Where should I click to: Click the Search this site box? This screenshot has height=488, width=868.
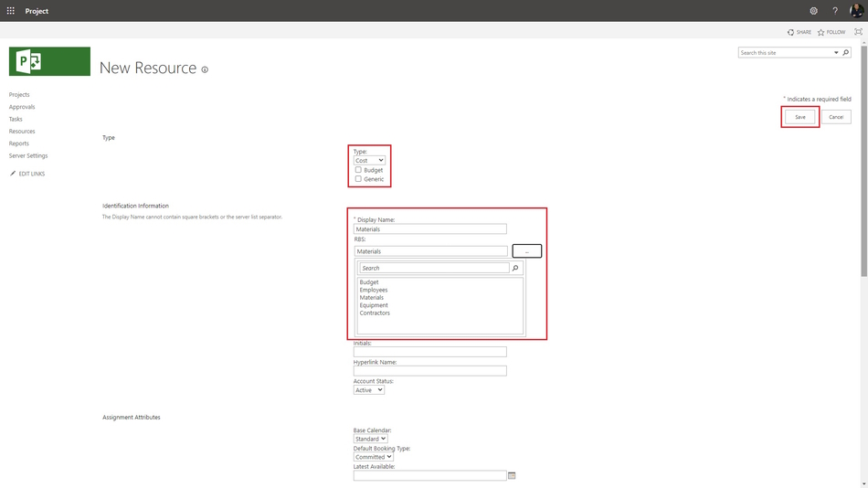(x=785, y=53)
